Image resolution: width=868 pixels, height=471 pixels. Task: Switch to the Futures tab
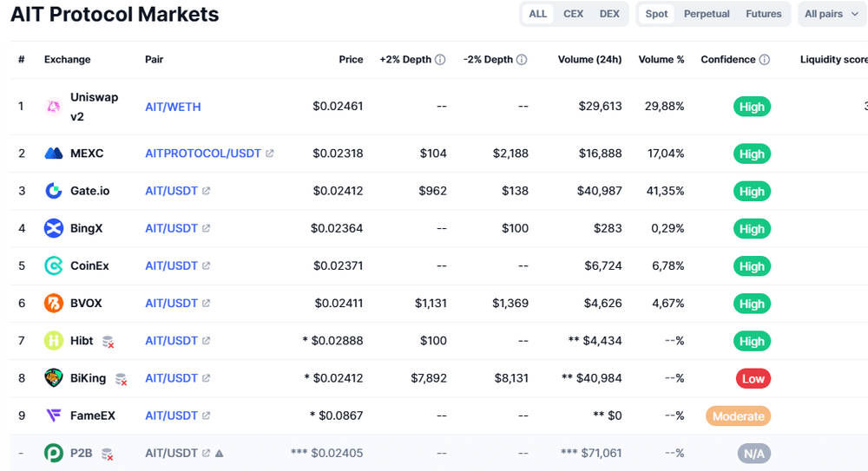tap(763, 14)
